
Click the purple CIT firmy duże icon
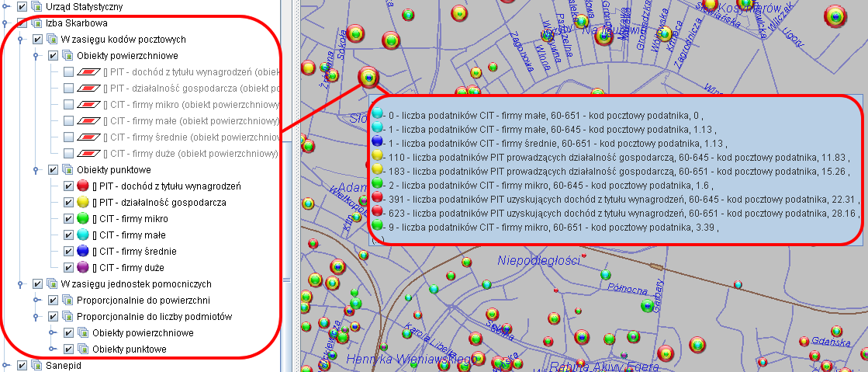tap(85, 268)
